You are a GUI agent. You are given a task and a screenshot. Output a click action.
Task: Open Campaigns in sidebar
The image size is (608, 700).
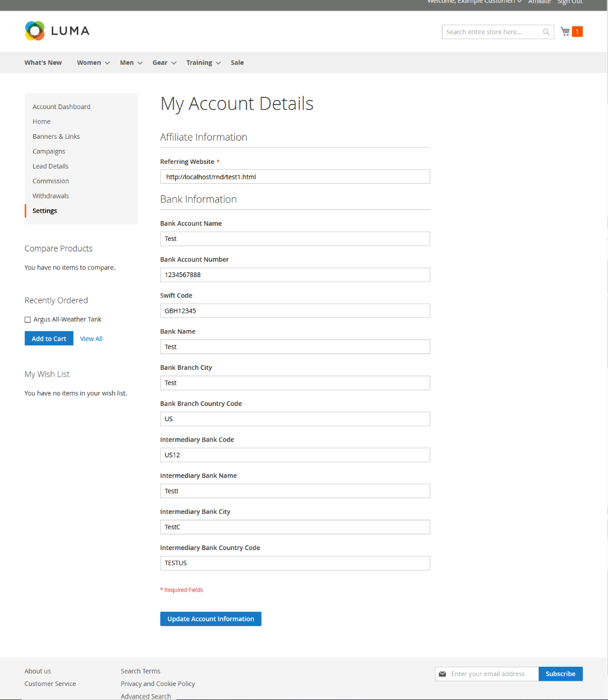point(49,151)
